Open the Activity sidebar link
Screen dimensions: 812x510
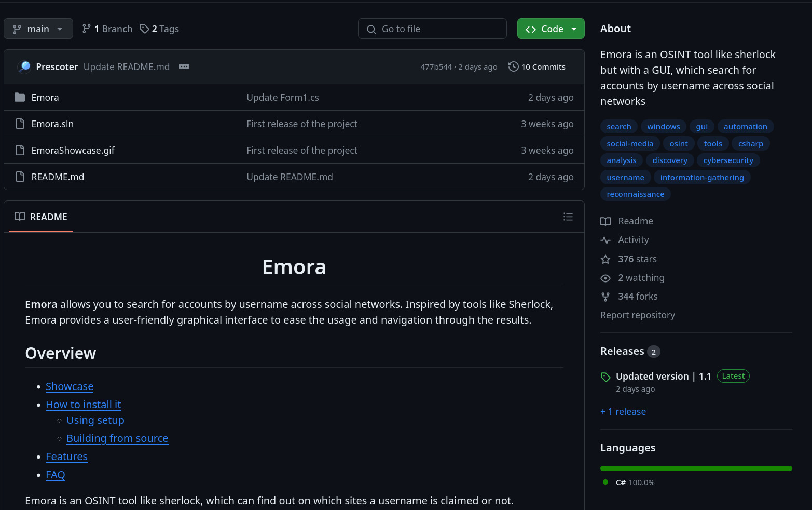(625, 240)
